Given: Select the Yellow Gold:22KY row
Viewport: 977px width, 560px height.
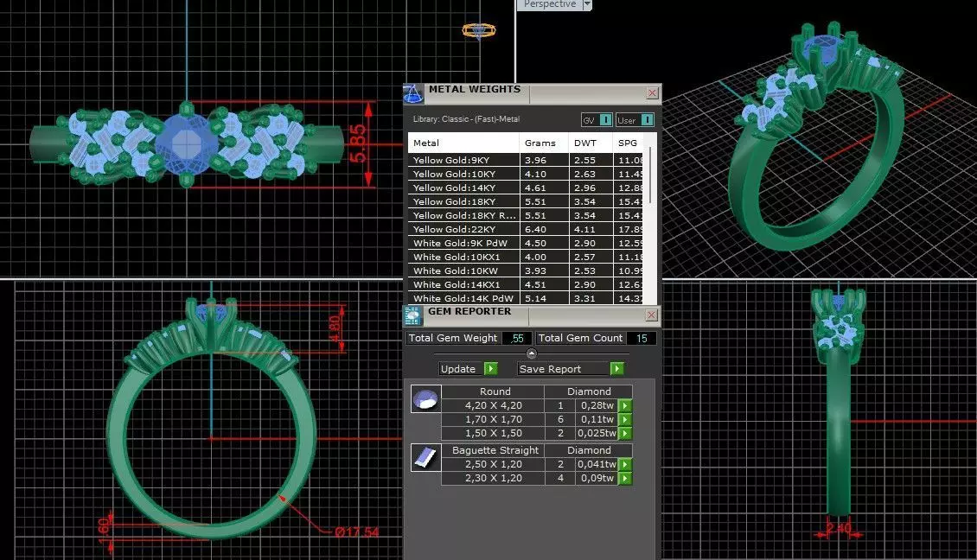Looking at the screenshot, I should tap(526, 229).
